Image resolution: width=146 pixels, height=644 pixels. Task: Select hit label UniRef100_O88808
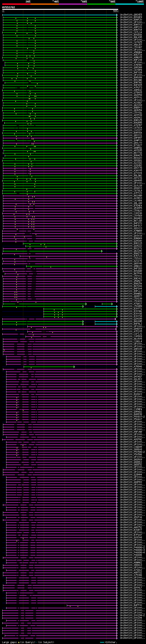click(131, 449)
